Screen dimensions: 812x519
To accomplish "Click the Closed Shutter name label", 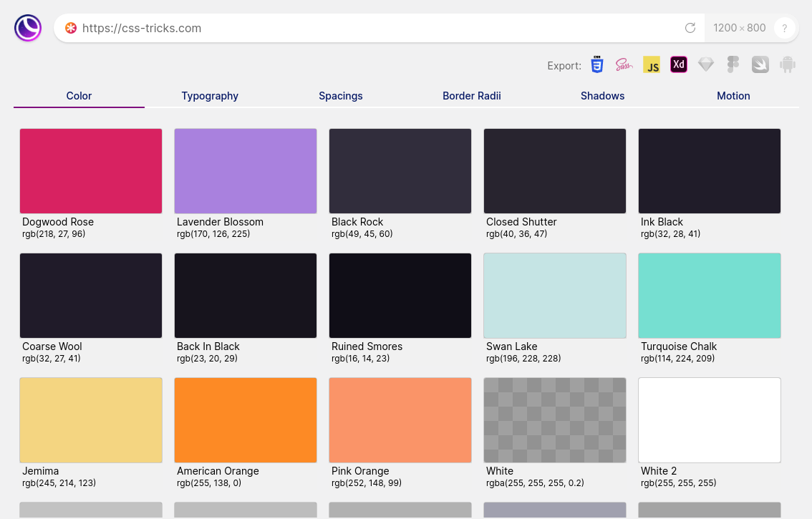I will (x=521, y=222).
